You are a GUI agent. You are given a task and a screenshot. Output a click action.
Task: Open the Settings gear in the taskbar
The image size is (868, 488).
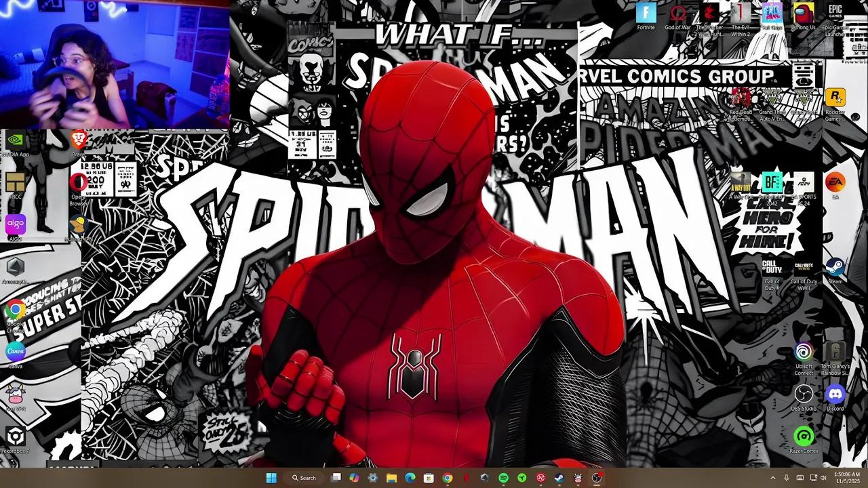click(x=373, y=478)
